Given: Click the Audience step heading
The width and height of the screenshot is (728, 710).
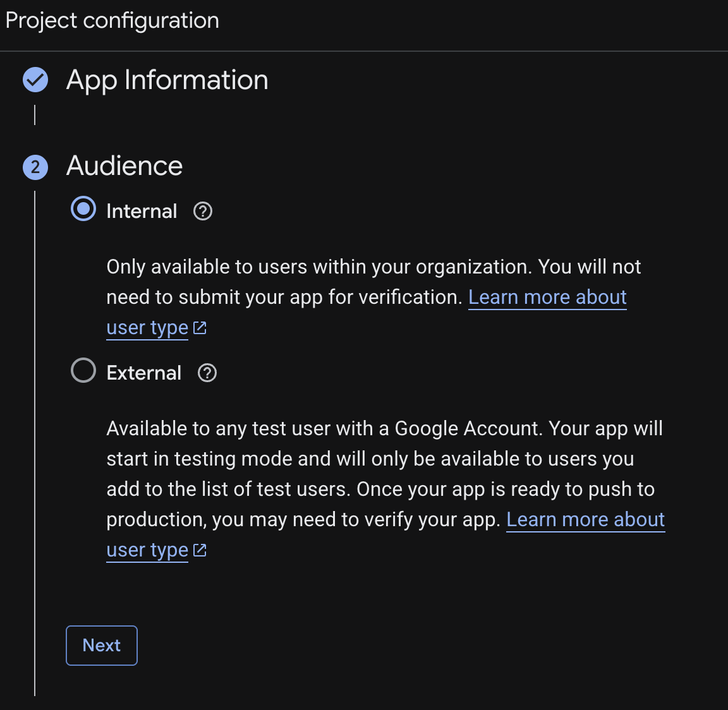Looking at the screenshot, I should [124, 165].
